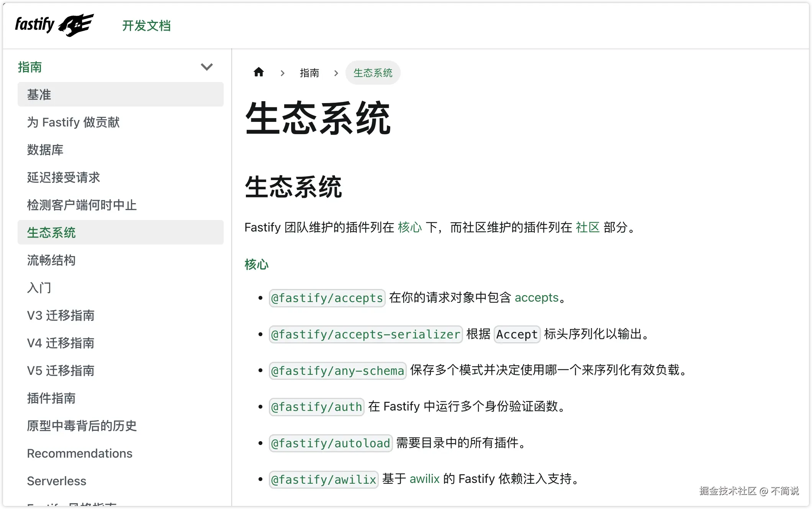Select V5 迁移指南 in the sidebar
This screenshot has width=812, height=509.
pyautogui.click(x=61, y=371)
